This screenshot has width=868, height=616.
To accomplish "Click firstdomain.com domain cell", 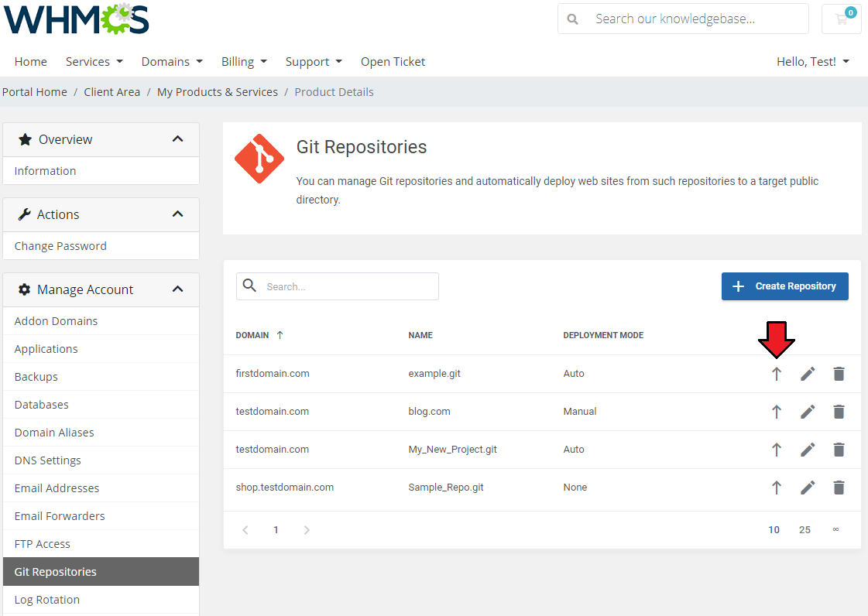I will 273,374.
